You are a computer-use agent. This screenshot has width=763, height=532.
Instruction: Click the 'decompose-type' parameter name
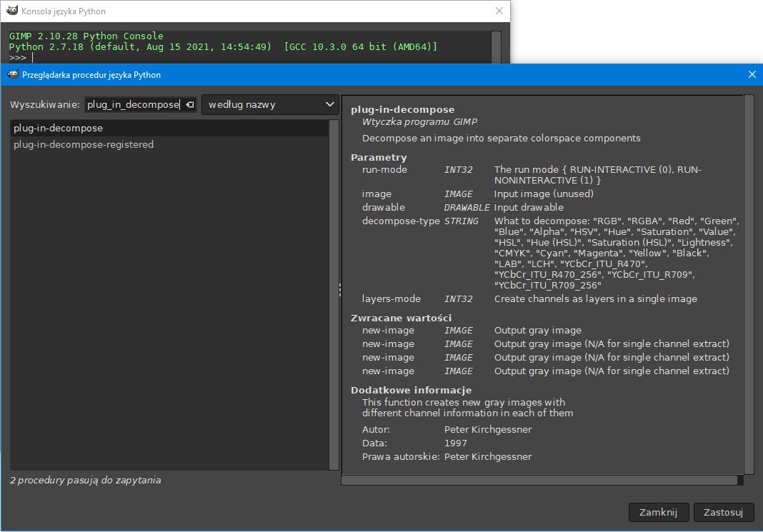tap(401, 221)
